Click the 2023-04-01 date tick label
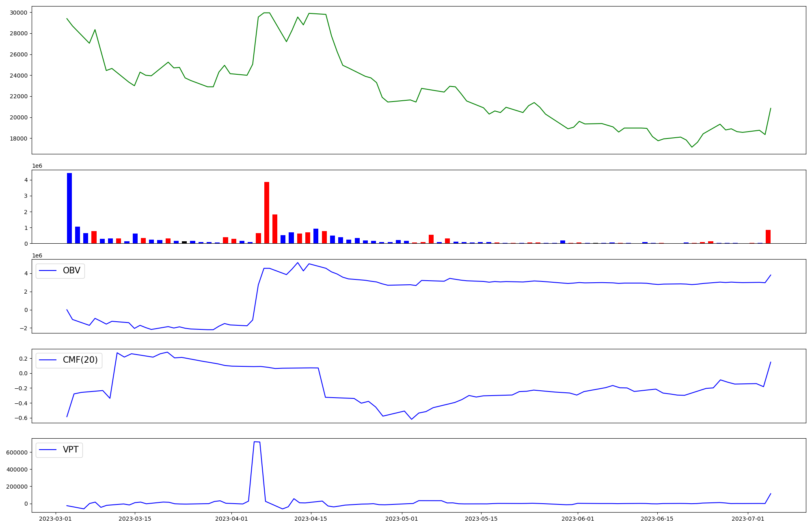The image size is (812, 528). click(x=231, y=519)
